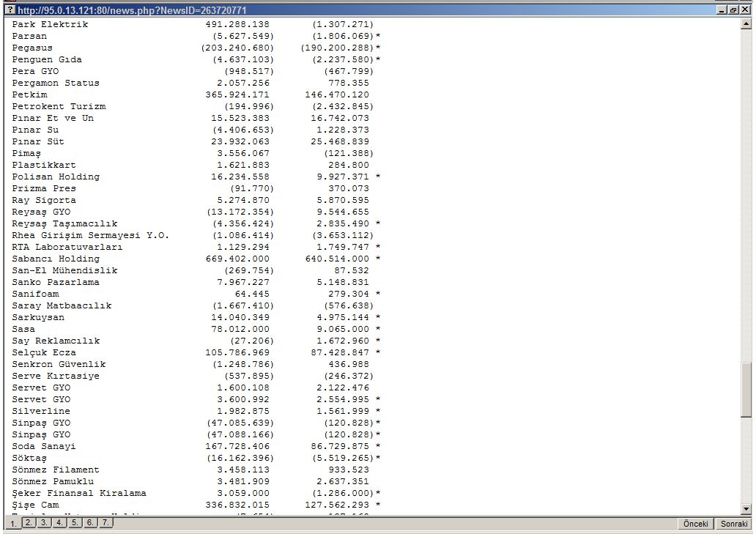
Task: Click the Önceki button
Action: pyautogui.click(x=695, y=524)
